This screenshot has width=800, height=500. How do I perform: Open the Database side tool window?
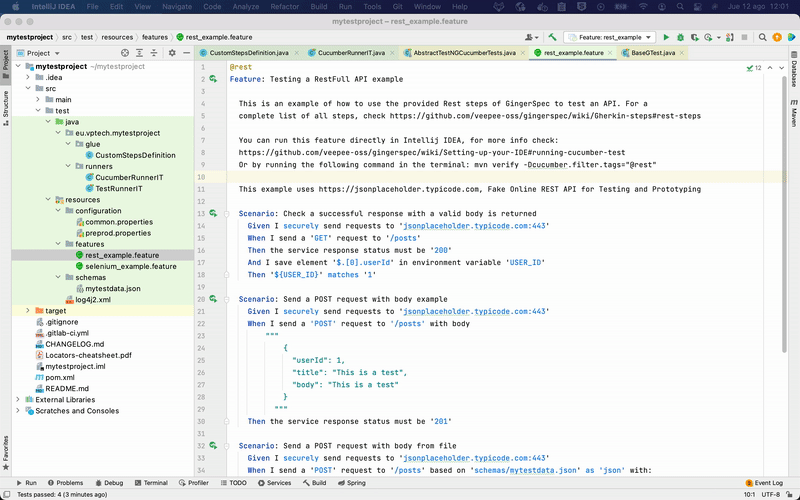[794, 70]
